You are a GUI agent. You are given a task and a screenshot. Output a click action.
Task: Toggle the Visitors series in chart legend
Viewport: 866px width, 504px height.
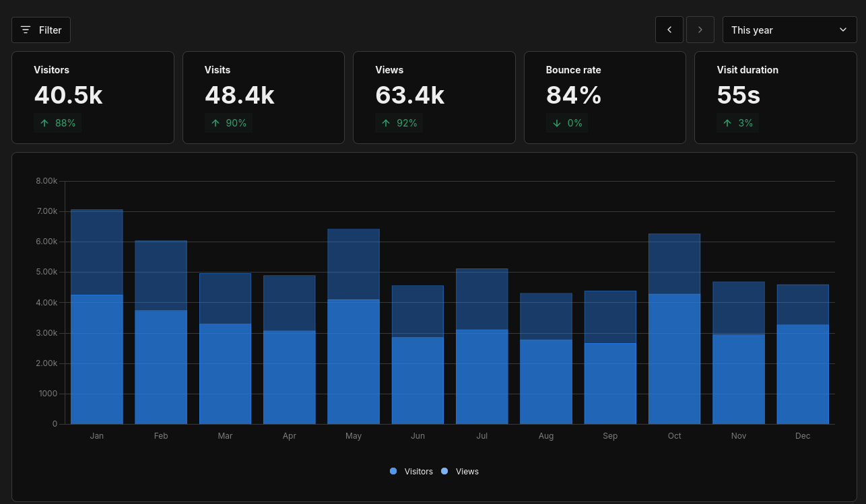click(x=411, y=472)
